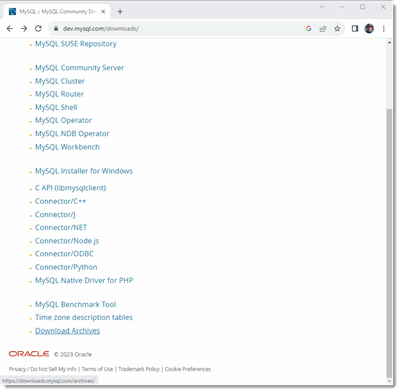Viewport: 400px width, 392px height.
Task: Open MySQL Native Driver for PHP link
Action: (x=84, y=281)
